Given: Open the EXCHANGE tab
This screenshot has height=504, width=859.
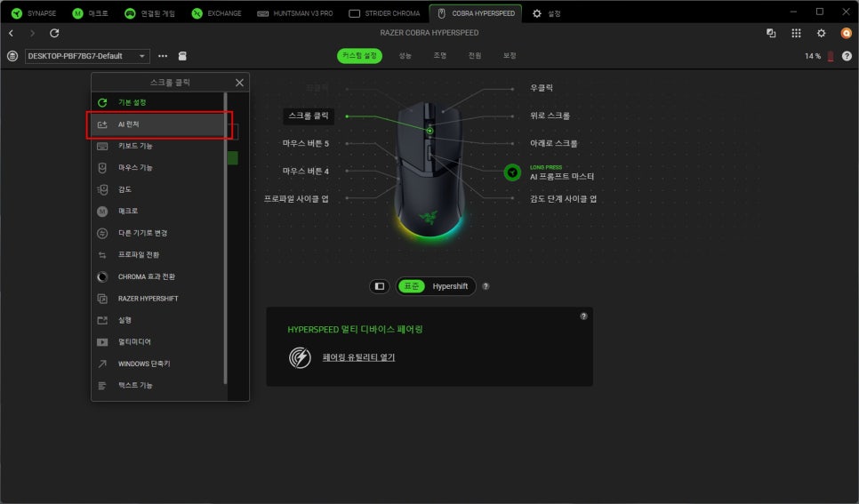Looking at the screenshot, I should coord(216,13).
